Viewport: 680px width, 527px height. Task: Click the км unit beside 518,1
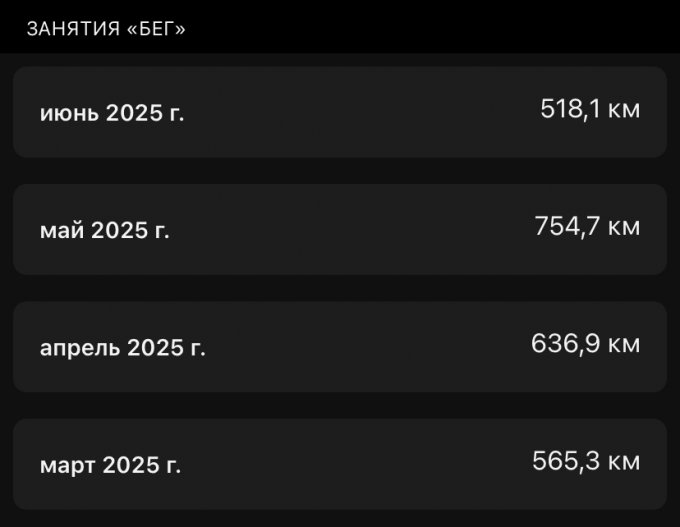[x=623, y=109]
